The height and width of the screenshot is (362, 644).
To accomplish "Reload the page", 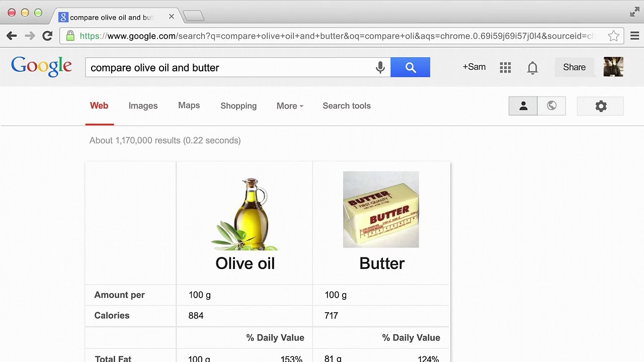I will [x=47, y=36].
